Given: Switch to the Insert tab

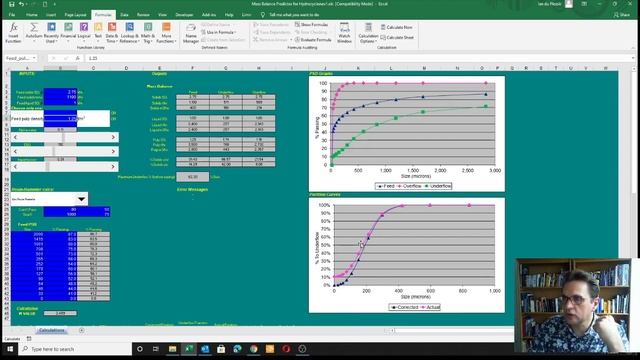Looking at the screenshot, I should point(51,15).
